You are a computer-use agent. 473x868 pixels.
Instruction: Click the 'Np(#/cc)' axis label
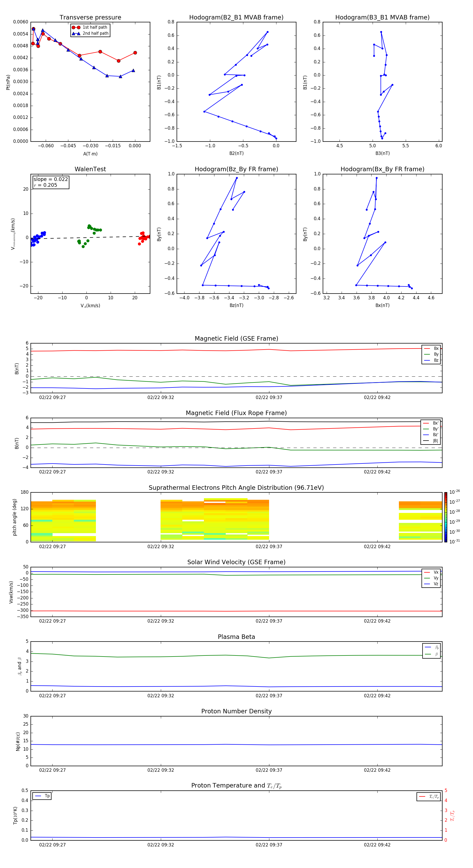coord(18,741)
